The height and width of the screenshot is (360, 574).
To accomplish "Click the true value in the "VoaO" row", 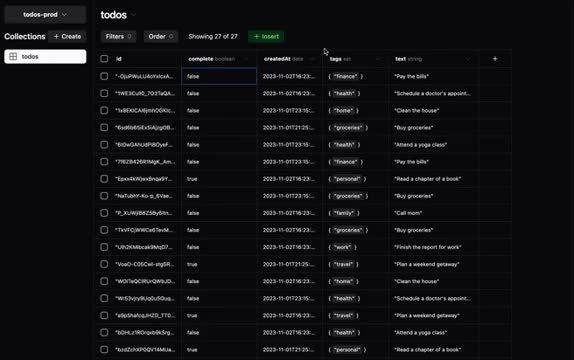I will (x=192, y=264).
